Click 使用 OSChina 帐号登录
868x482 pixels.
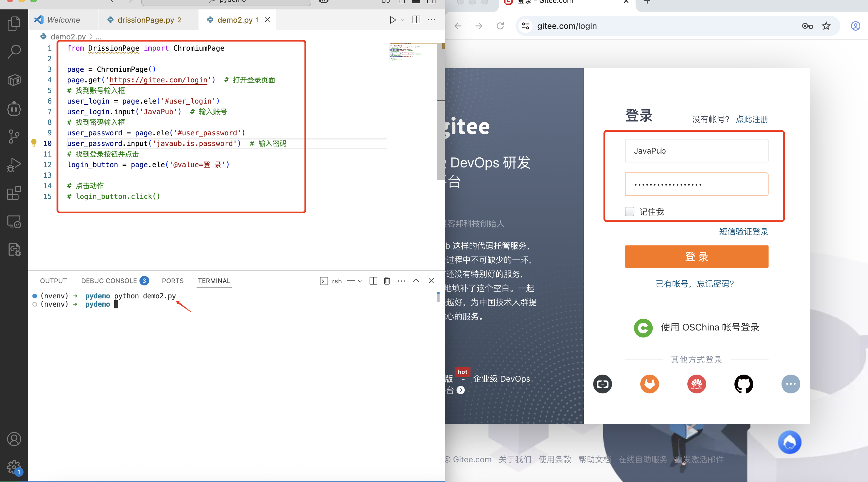click(x=696, y=327)
